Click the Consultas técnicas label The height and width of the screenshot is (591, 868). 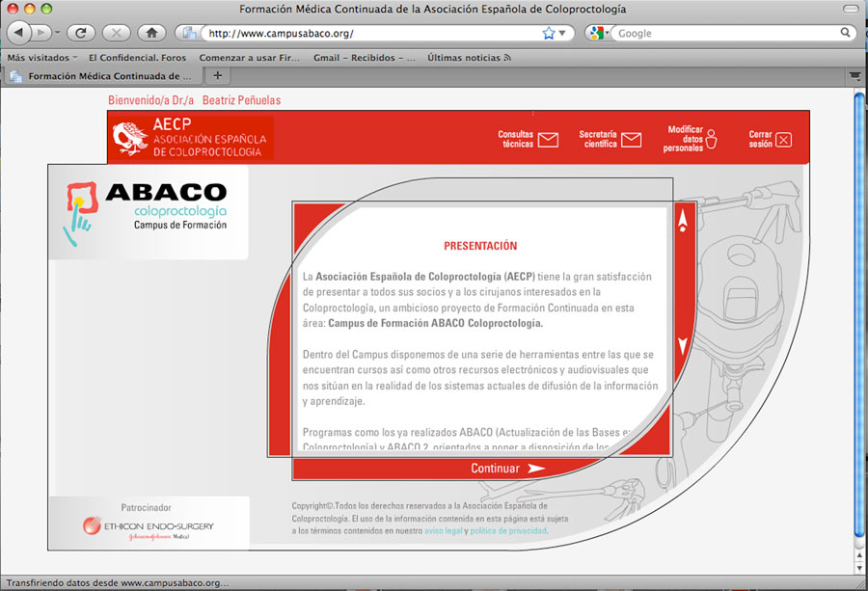pyautogui.click(x=516, y=139)
